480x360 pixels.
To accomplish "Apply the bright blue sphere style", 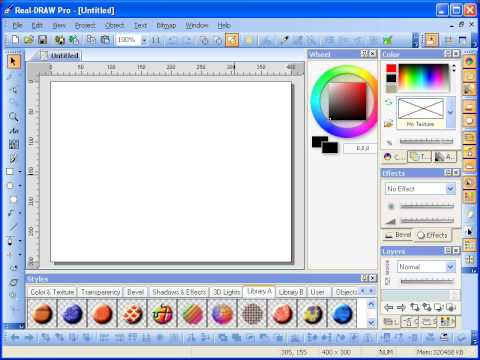I will pos(342,313).
